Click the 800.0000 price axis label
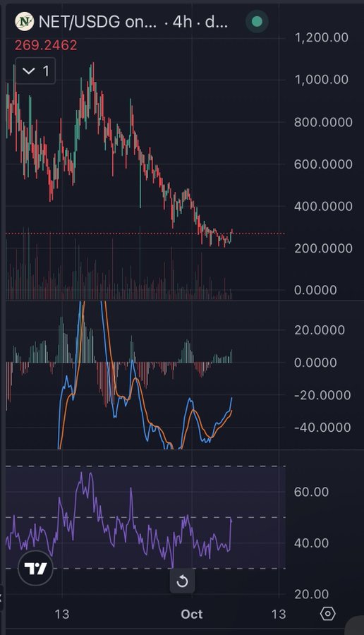The width and height of the screenshot is (364, 635). click(323, 122)
